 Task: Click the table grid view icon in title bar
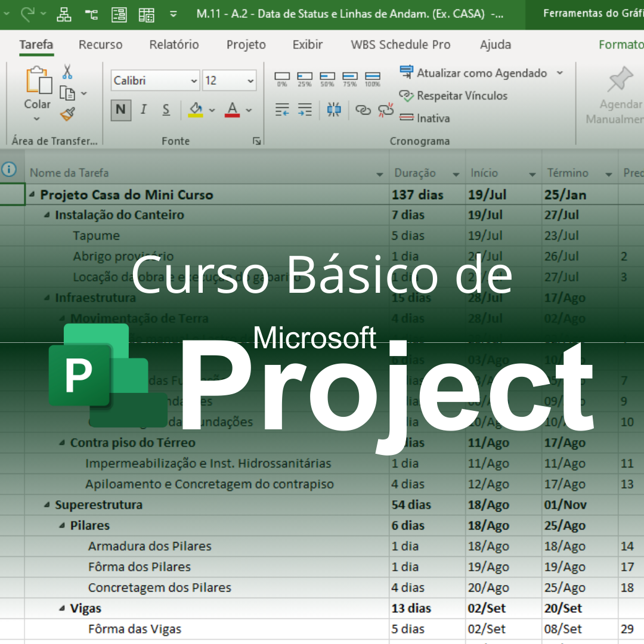coord(146,15)
